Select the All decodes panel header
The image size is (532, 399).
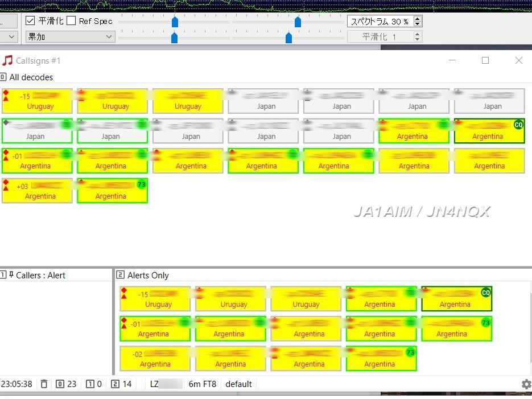[31, 77]
